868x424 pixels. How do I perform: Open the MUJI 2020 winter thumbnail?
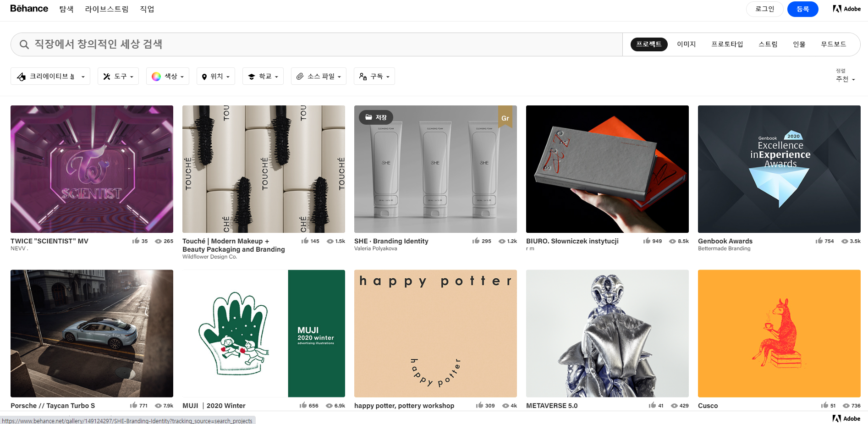click(x=264, y=333)
